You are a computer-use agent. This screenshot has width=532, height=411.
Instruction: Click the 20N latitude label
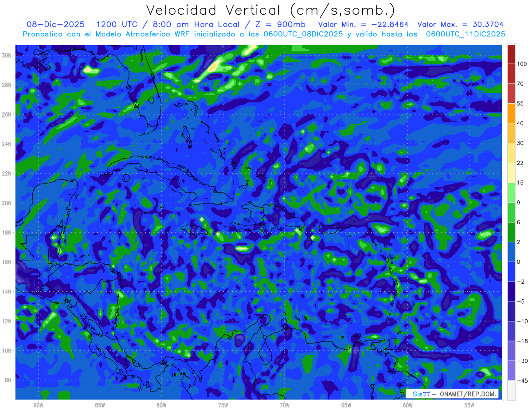tap(8, 203)
